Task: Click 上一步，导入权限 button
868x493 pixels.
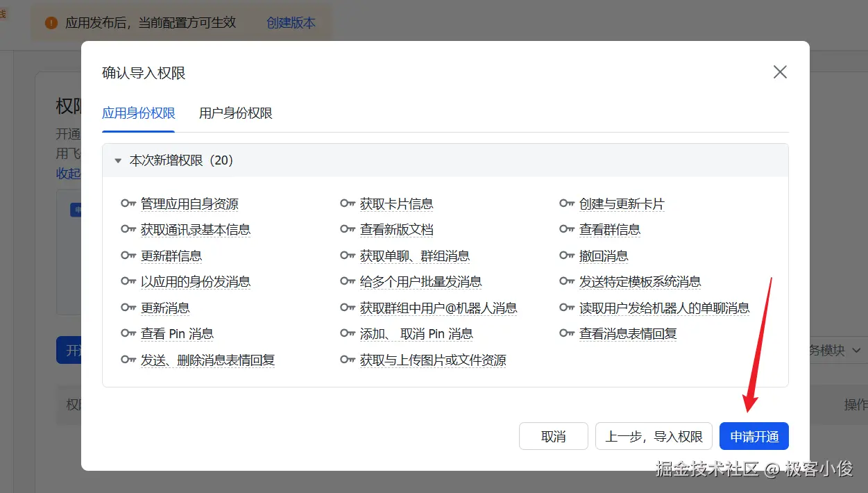Action: (x=654, y=437)
